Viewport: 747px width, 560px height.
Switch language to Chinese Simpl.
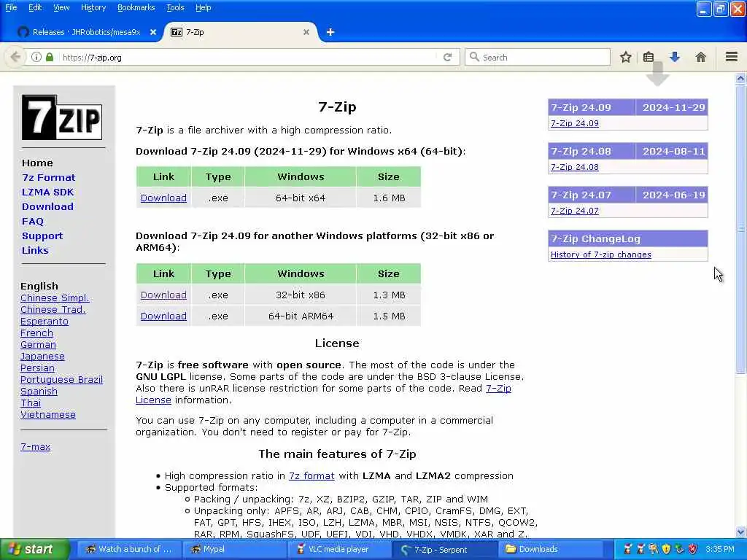(55, 297)
